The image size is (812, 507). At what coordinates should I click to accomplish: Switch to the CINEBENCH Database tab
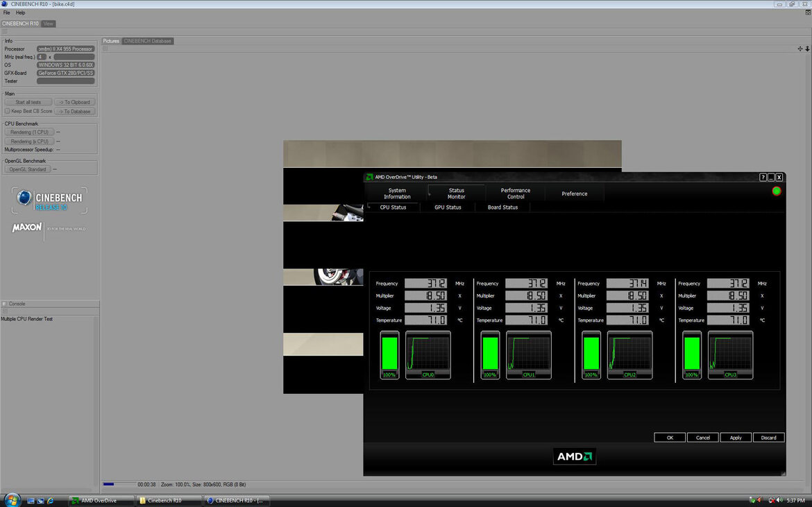(x=148, y=41)
